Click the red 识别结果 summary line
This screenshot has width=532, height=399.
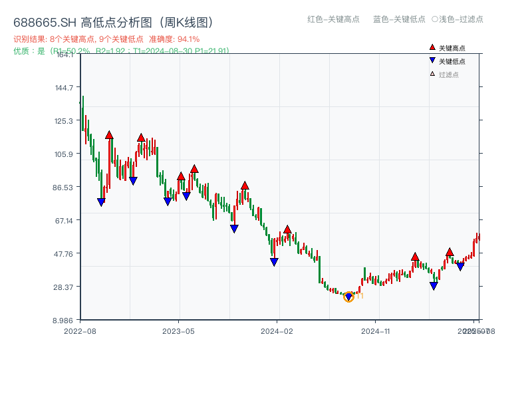coord(106,39)
